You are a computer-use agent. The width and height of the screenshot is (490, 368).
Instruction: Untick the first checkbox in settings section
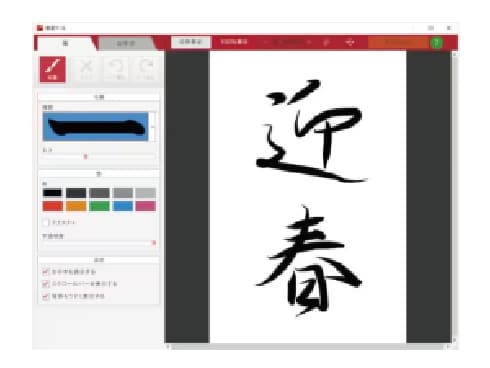pyautogui.click(x=46, y=272)
